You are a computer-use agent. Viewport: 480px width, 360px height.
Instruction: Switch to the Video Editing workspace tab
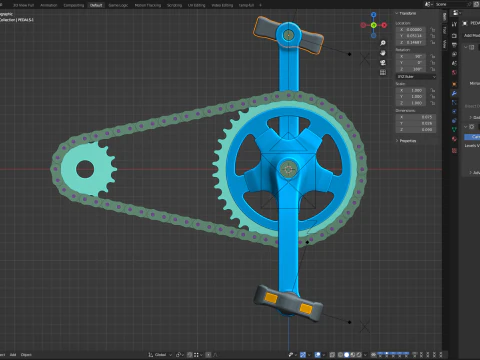(x=222, y=5)
